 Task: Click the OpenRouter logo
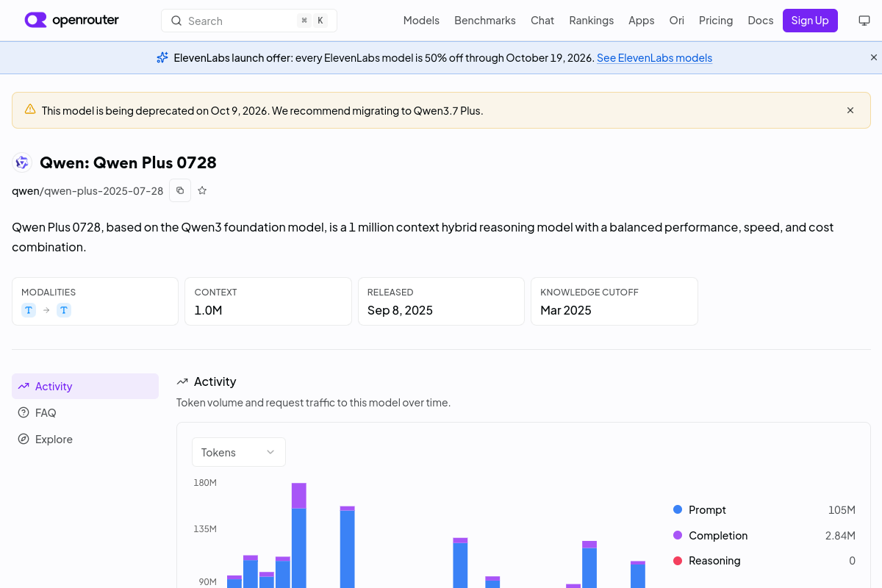[x=71, y=21]
